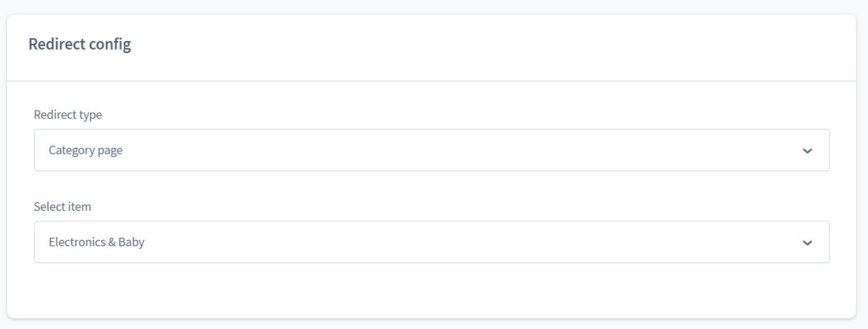Image resolution: width=868 pixels, height=329 pixels.
Task: Click the word 'Baby' in the Select item field
Action: tap(132, 242)
